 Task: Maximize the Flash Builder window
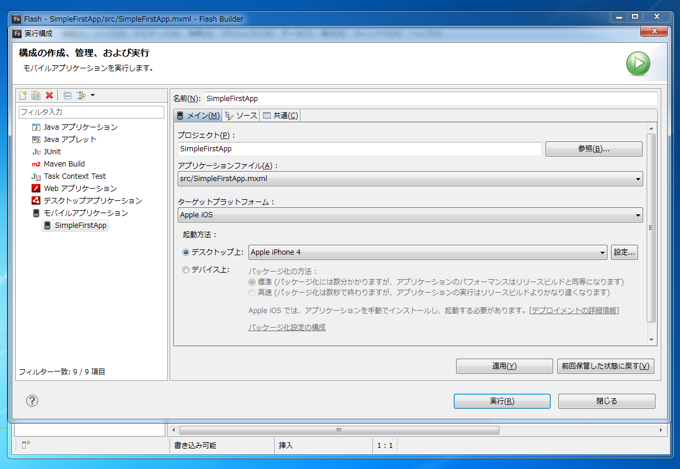635,17
